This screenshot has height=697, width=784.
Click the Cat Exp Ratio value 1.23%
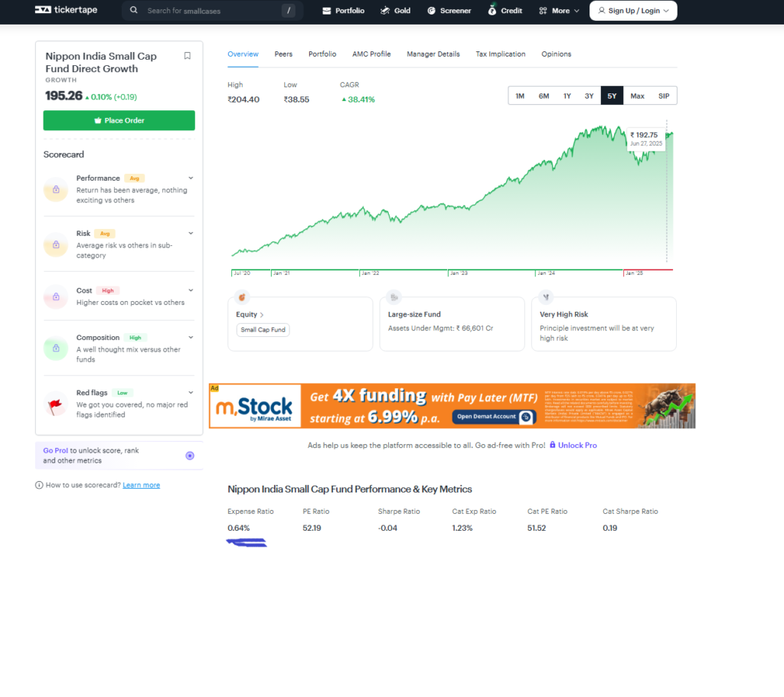462,528
